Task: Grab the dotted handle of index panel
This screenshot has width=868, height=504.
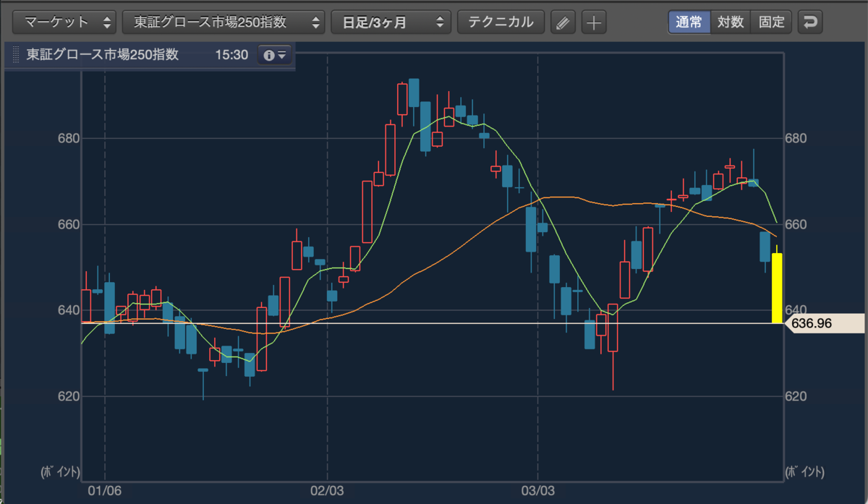Action: tap(14, 55)
